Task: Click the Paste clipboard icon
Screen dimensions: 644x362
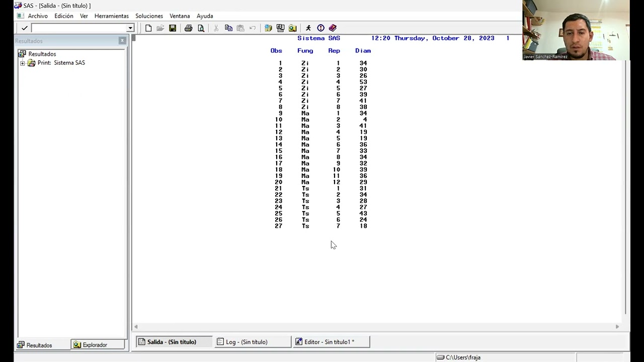Action: 240,28
